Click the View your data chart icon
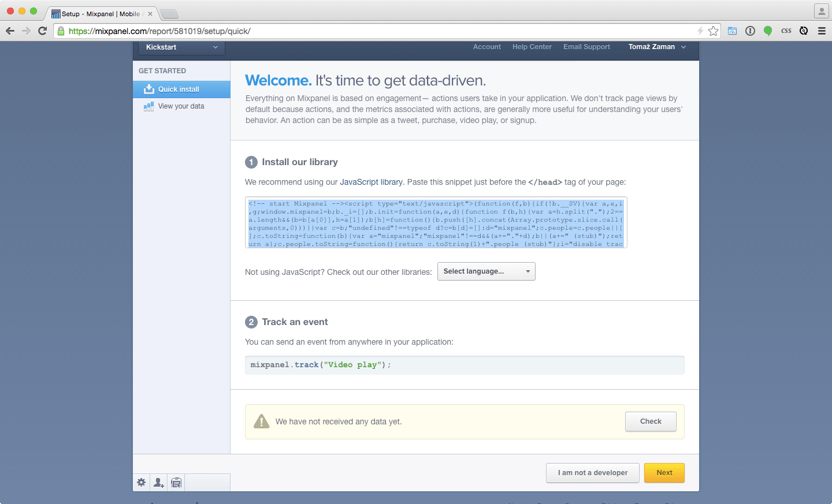This screenshot has height=504, width=832. click(149, 106)
